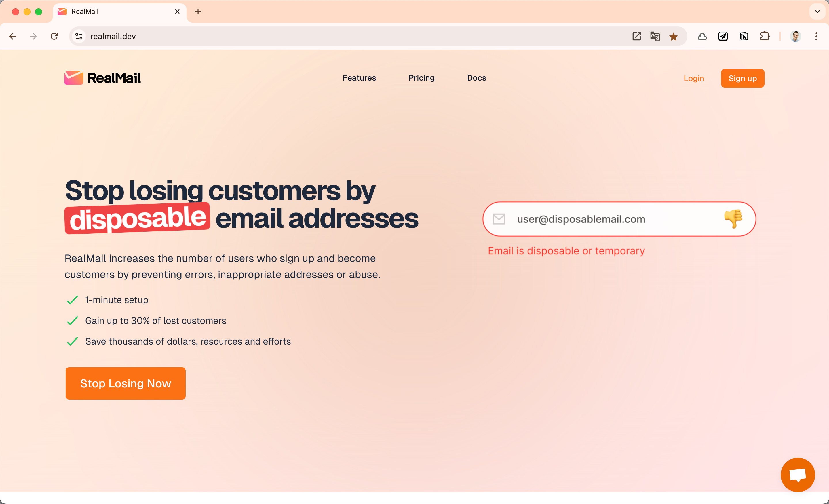The height and width of the screenshot is (504, 829).
Task: Go to the Features menu item
Action: [x=359, y=78]
